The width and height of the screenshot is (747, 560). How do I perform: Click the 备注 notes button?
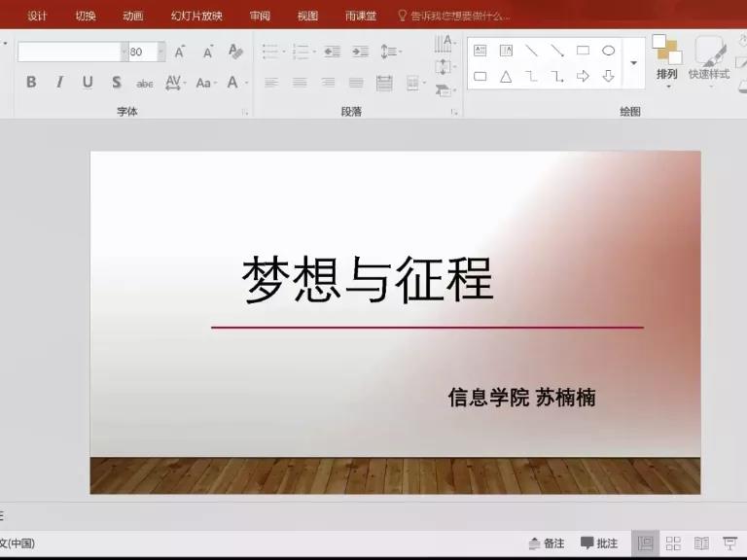546,543
